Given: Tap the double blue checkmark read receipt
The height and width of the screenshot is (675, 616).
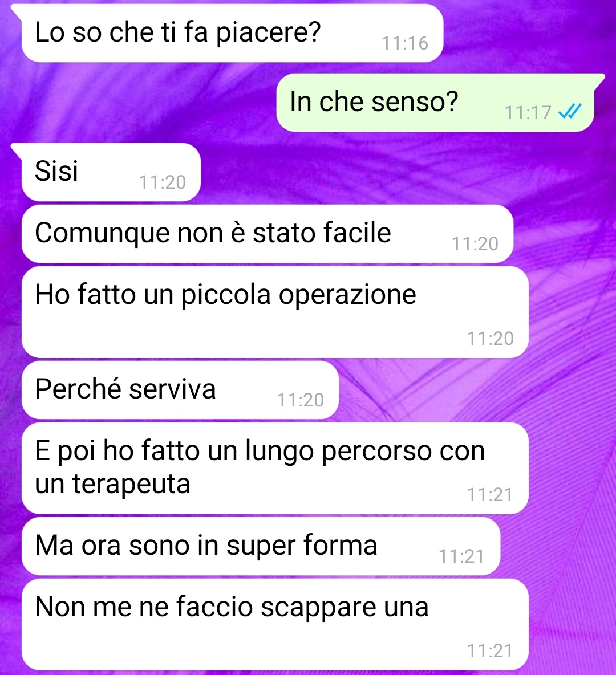Looking at the screenshot, I should click(x=569, y=112).
